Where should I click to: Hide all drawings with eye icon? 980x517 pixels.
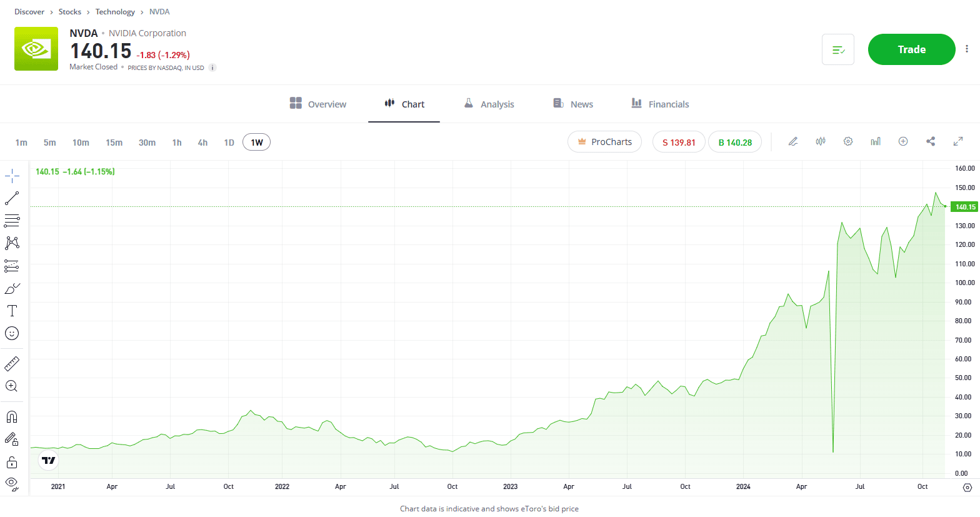(12, 483)
